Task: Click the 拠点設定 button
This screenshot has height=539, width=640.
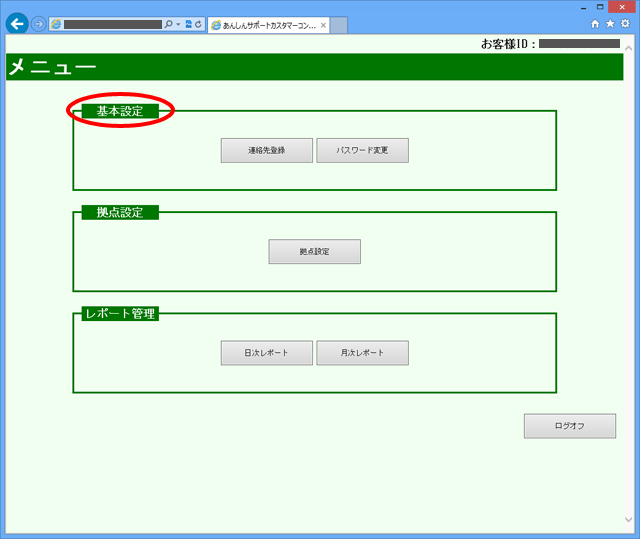Action: click(314, 252)
